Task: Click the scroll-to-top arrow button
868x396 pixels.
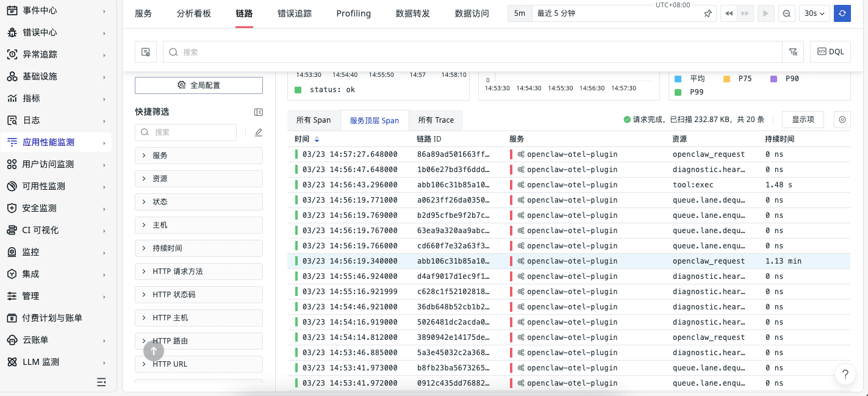Action: tap(154, 351)
